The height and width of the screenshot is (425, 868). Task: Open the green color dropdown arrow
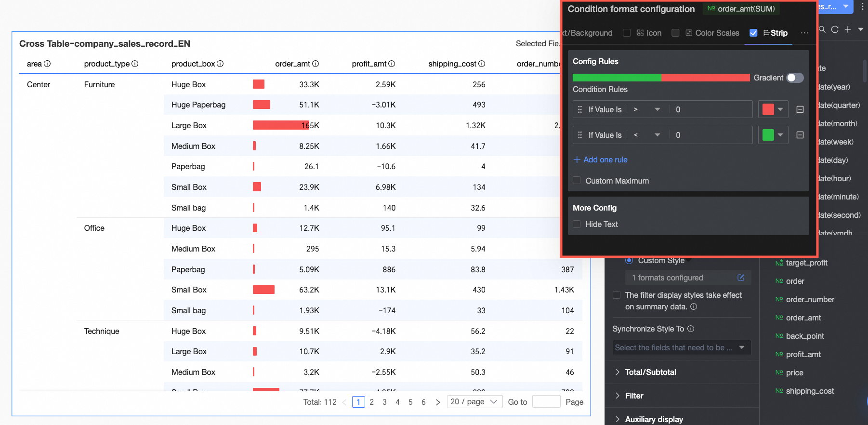pos(780,135)
